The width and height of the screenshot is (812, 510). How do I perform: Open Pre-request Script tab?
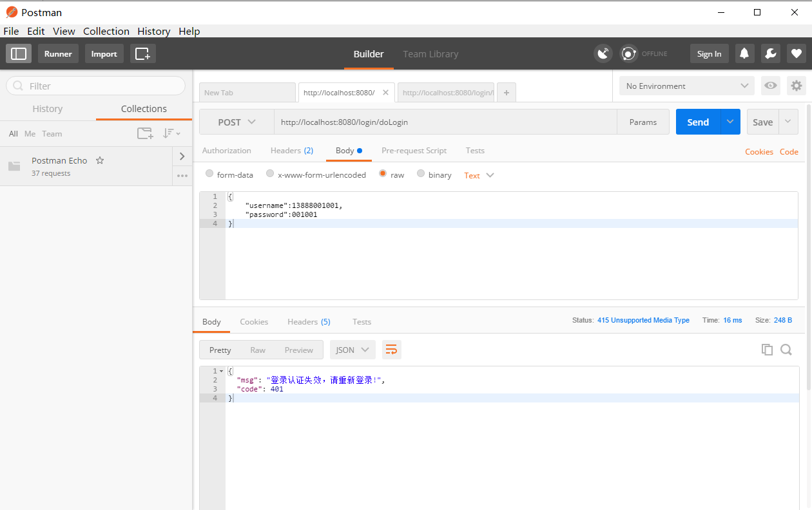click(x=414, y=150)
